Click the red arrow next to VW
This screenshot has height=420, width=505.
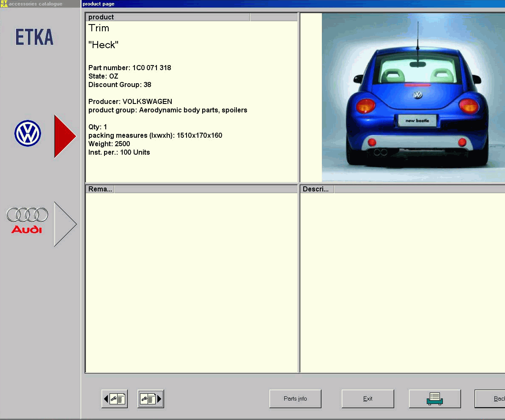(x=65, y=136)
